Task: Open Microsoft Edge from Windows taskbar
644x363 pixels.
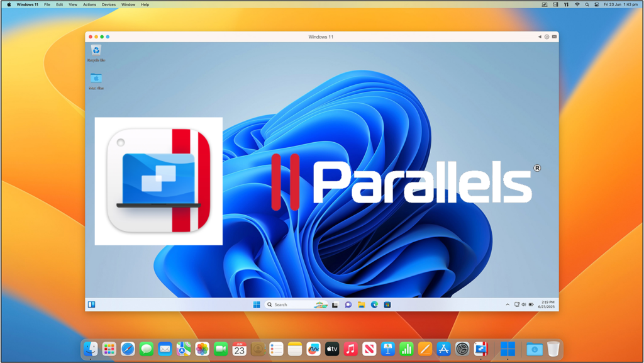Action: coord(374,304)
